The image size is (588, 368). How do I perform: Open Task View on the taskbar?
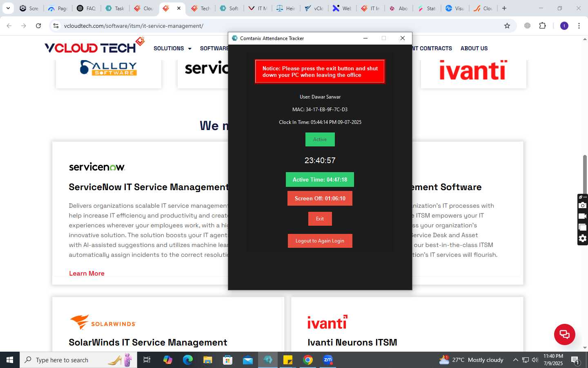pos(147,360)
